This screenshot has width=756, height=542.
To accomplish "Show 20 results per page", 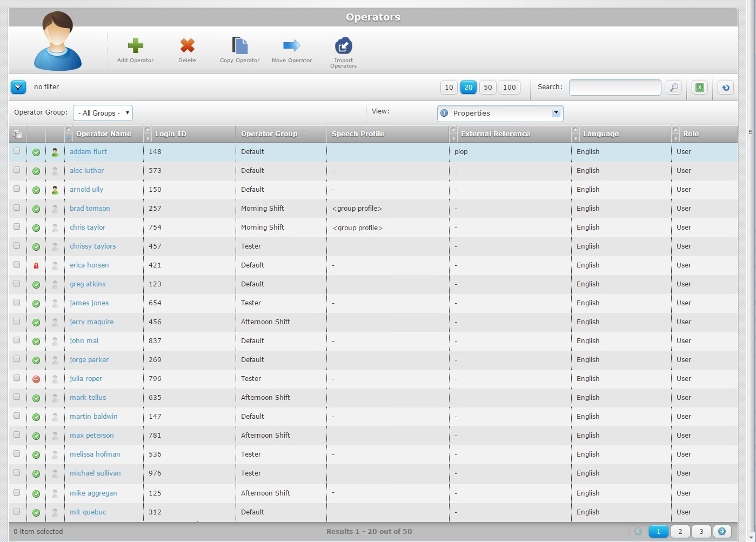I will (469, 88).
